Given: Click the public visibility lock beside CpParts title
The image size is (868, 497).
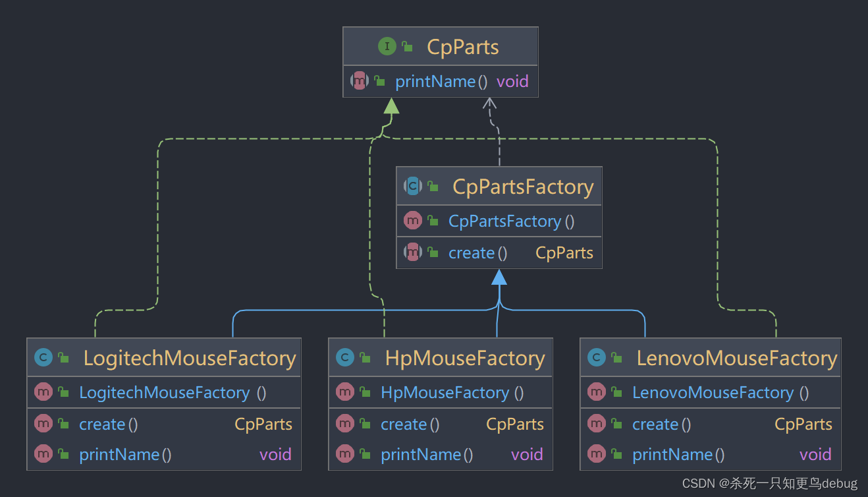Looking at the screenshot, I should tap(408, 47).
